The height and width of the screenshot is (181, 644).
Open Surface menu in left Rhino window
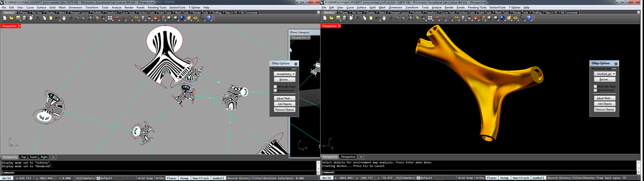pos(41,8)
